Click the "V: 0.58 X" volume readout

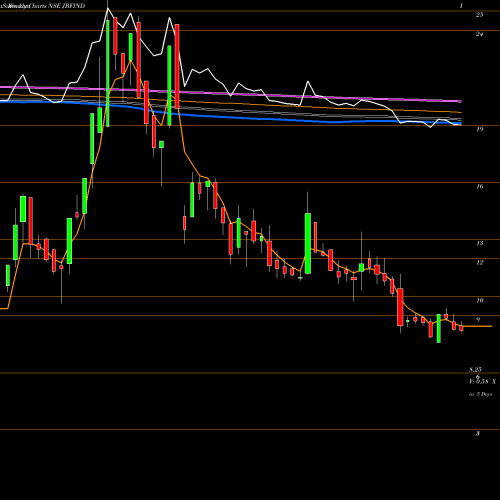pyautogui.click(x=482, y=382)
